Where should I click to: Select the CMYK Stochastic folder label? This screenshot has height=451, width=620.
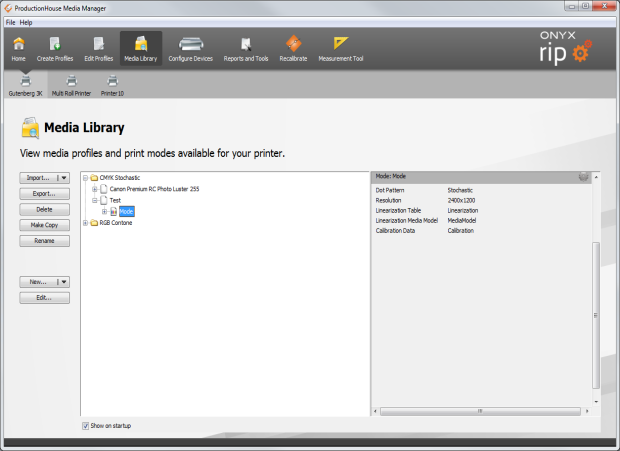120,178
